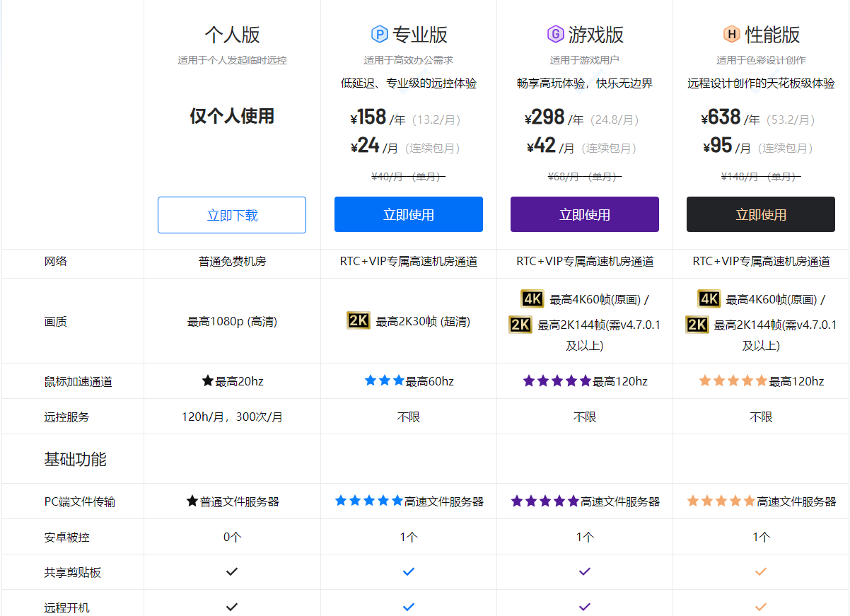850x616 pixels.
Task: Click the orange H icon beside 性能版
Action: point(731,34)
